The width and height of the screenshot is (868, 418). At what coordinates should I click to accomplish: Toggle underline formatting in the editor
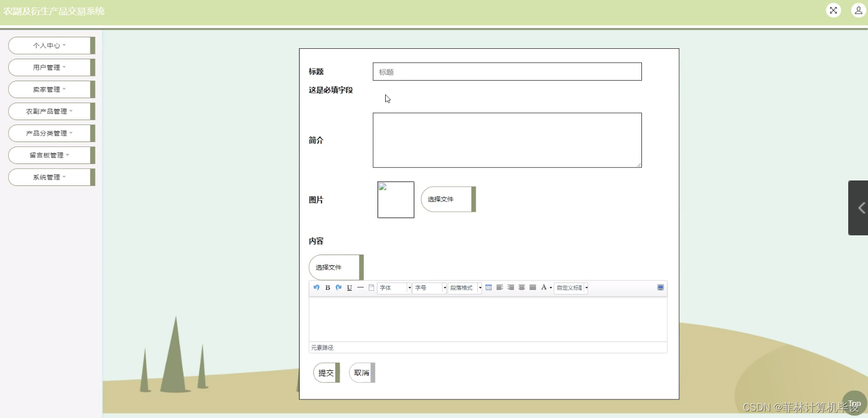tap(350, 287)
